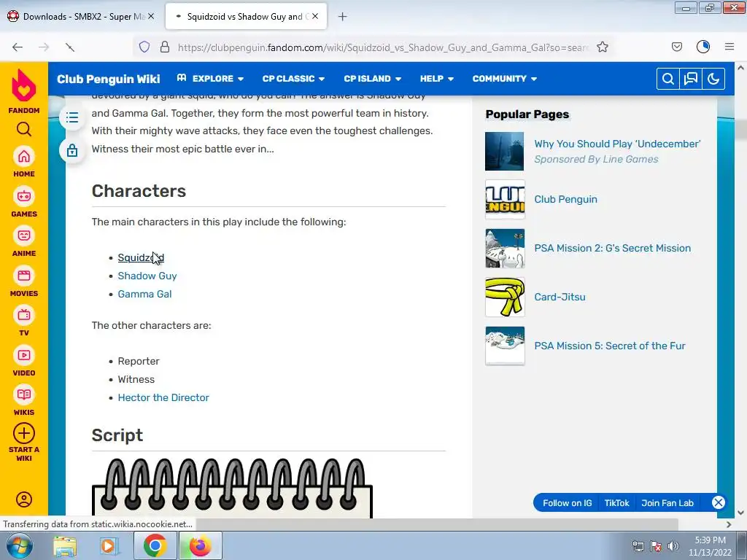This screenshot has width=747, height=560.
Task: Open the Firefox extension icon in the toolbar
Action: tap(703, 47)
